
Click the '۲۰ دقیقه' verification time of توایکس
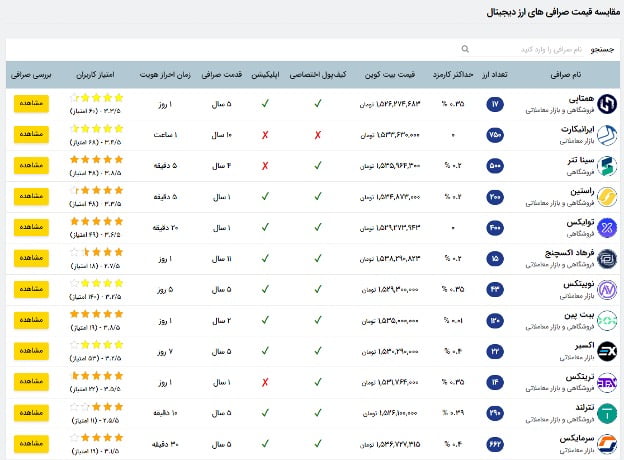(165, 228)
